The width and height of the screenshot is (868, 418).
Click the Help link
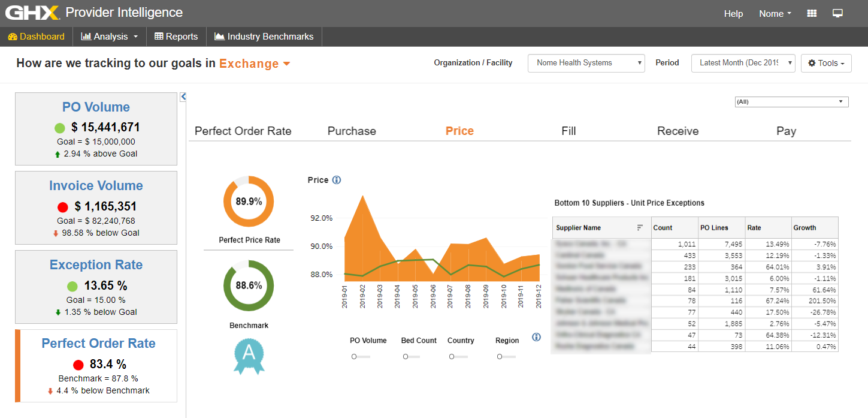click(x=733, y=14)
